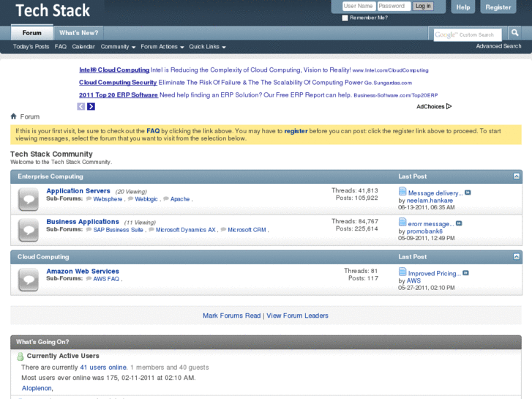Viewport: 532px width, 399px height.
Task: Open the Quick Links dropdown menu
Action: tap(207, 47)
